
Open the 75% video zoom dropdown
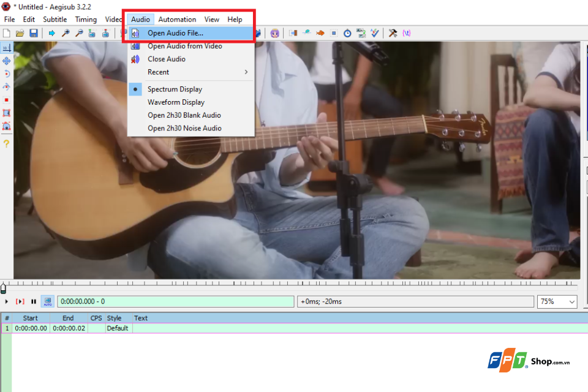click(557, 301)
